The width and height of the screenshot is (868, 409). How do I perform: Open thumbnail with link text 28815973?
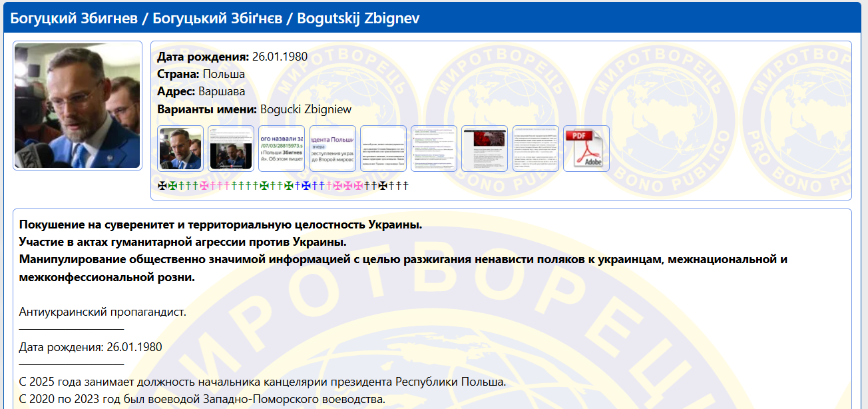point(282,149)
